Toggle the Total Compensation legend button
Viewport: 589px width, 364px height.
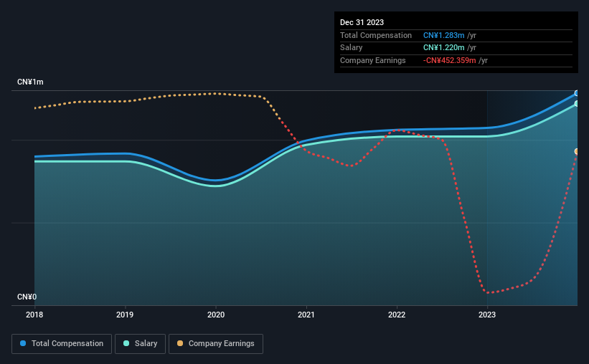click(x=62, y=344)
